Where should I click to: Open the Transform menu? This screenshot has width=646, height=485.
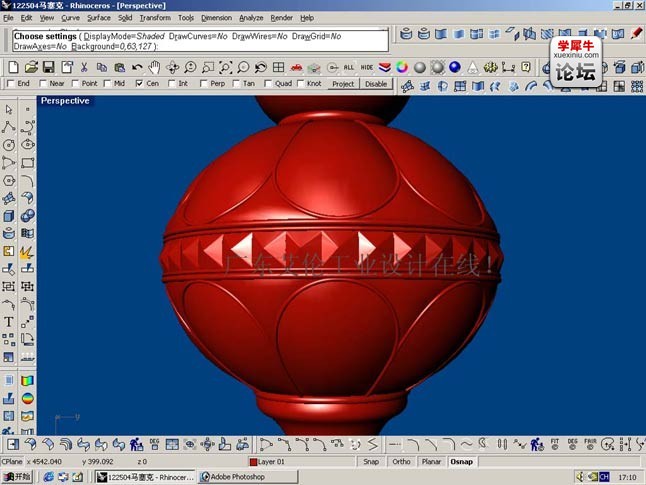click(x=155, y=18)
